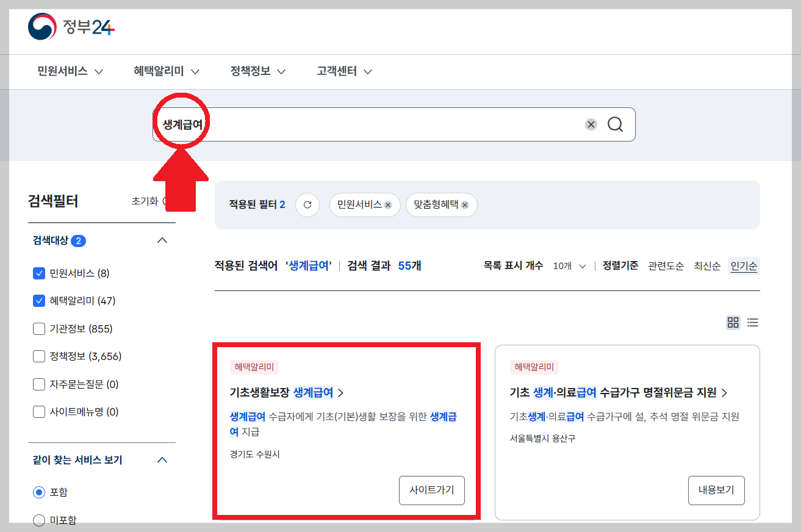Collapse the 검색대상 filter section

(162, 240)
